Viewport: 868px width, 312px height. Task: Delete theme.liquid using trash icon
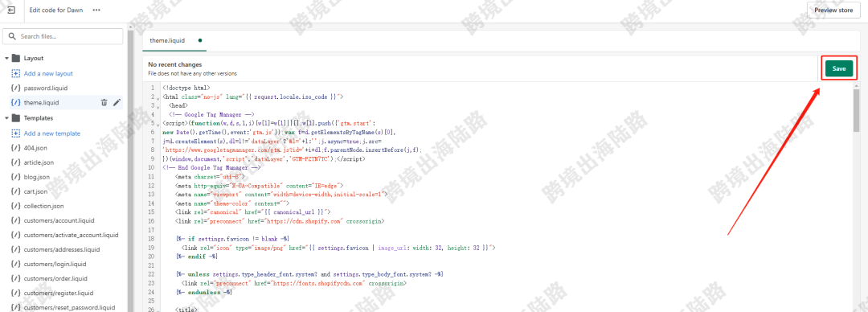[x=104, y=102]
